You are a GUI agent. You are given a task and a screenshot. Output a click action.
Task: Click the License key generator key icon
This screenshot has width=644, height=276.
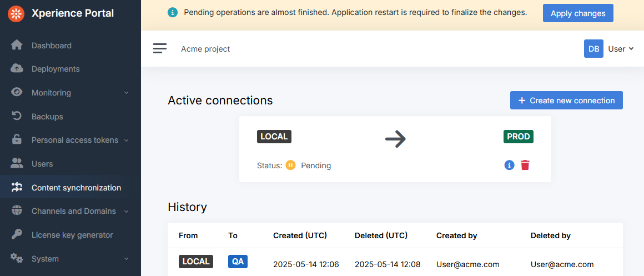click(x=17, y=234)
